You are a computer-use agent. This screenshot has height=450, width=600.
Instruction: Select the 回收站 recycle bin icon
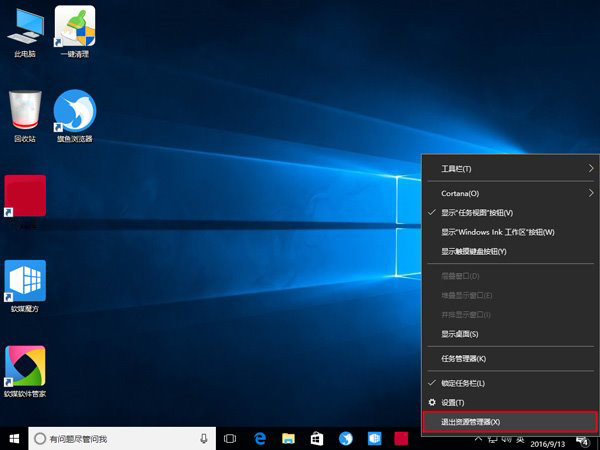25,116
